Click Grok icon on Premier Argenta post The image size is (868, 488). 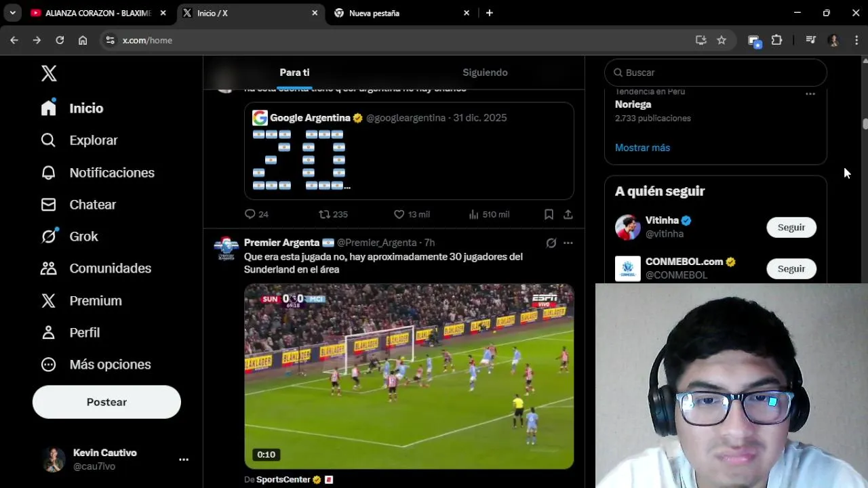551,243
